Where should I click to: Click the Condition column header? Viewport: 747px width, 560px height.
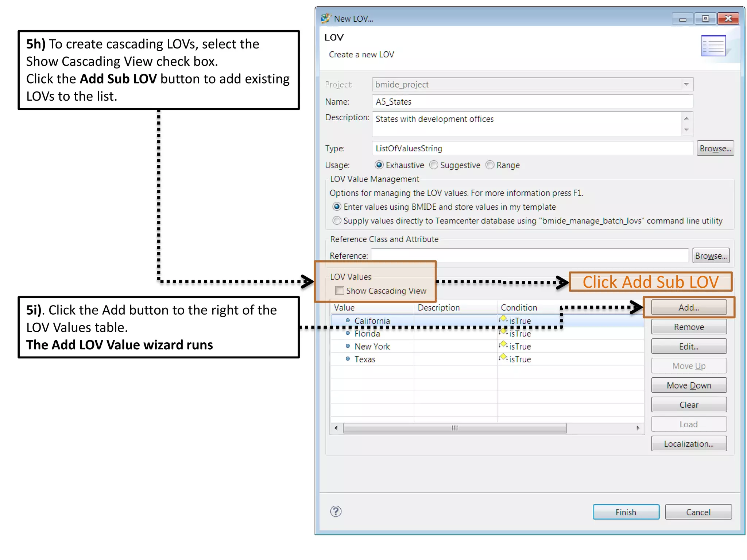pyautogui.click(x=519, y=307)
